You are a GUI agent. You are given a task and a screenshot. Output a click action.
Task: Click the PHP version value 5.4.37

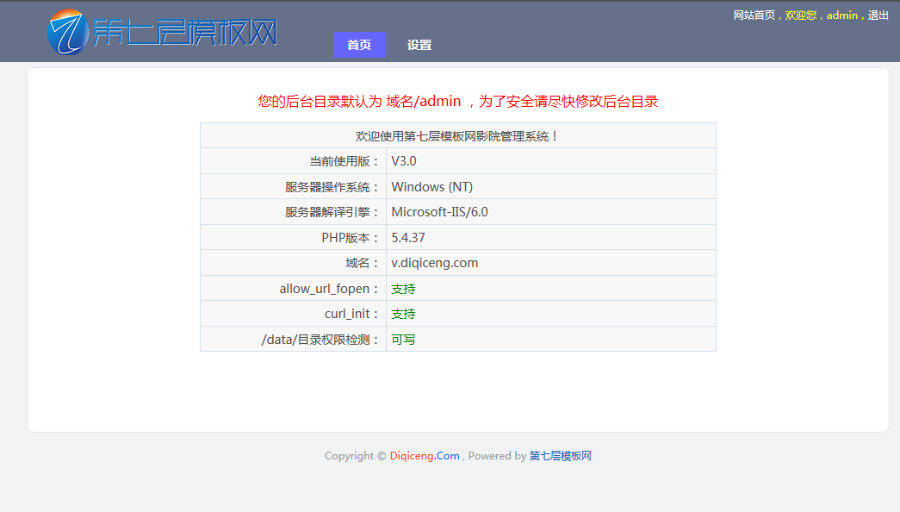click(x=408, y=238)
